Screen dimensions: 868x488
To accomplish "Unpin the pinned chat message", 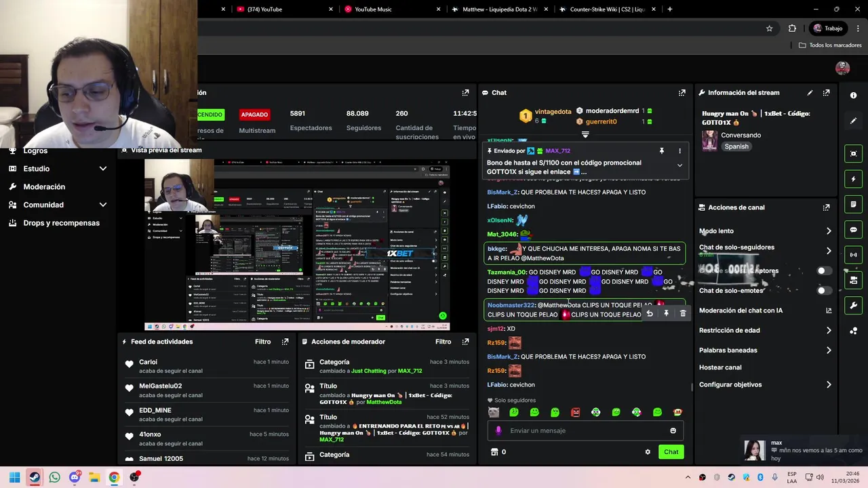I will pos(662,151).
